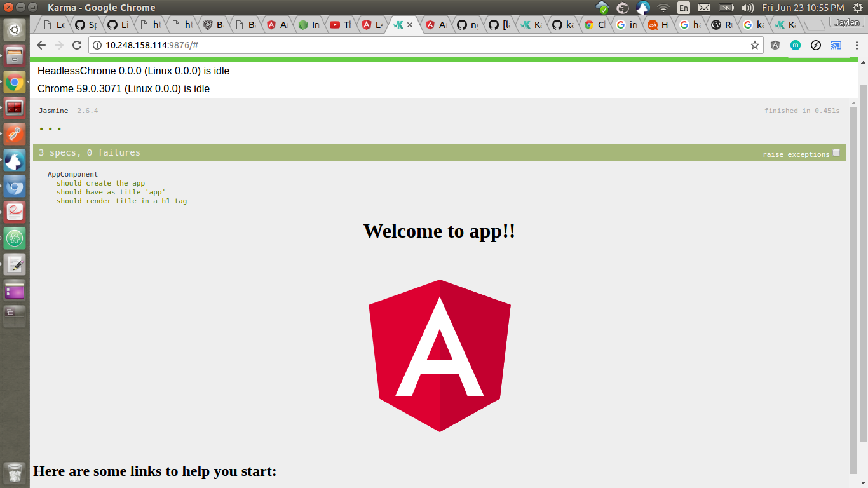Screen dimensions: 868x488
Task: Bookmark this page with the star icon
Action: (755, 45)
